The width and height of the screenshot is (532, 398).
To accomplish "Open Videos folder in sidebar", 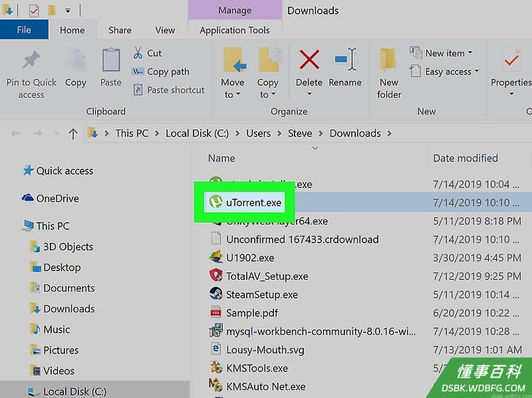I will pos(52,370).
